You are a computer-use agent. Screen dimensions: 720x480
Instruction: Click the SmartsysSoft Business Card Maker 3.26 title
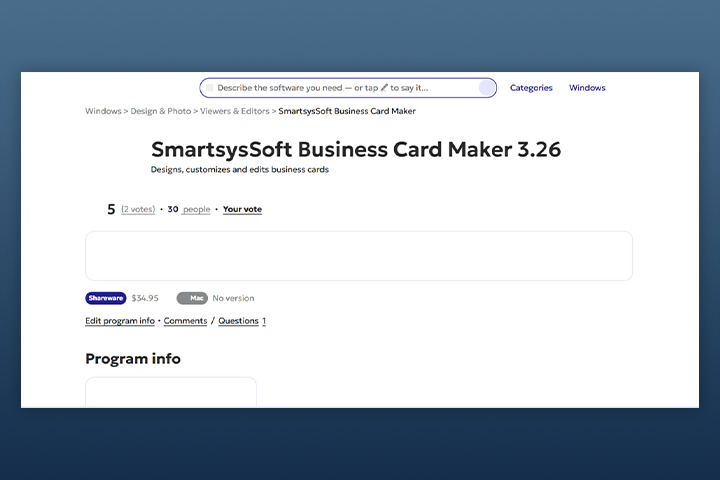point(356,150)
